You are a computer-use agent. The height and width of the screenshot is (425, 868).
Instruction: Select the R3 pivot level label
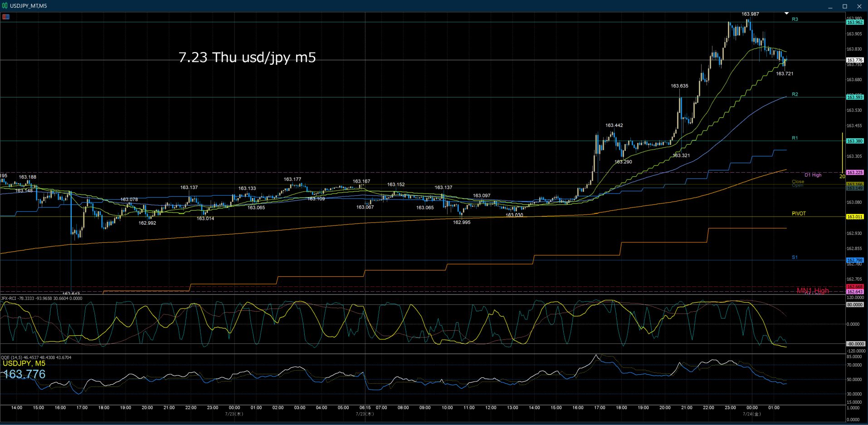point(795,19)
